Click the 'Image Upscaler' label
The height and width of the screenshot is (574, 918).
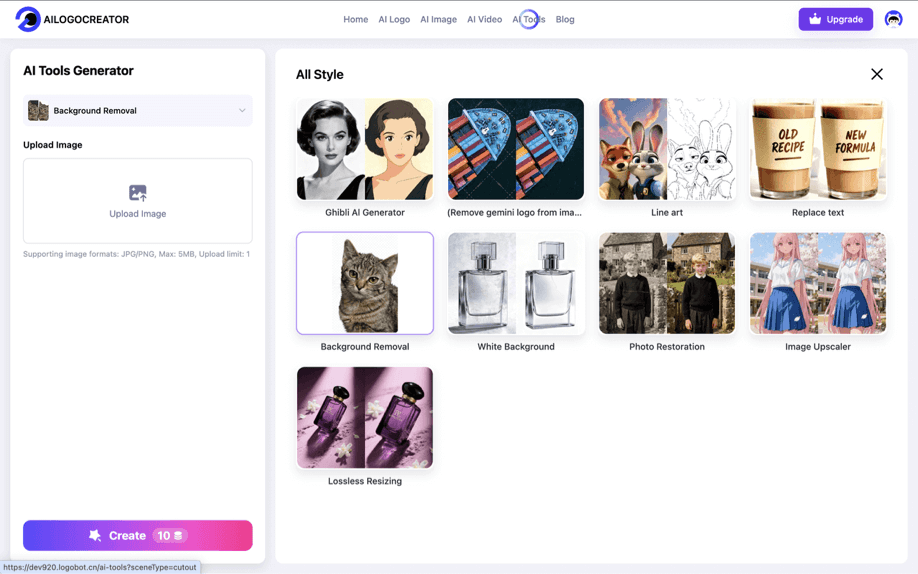[x=818, y=347]
